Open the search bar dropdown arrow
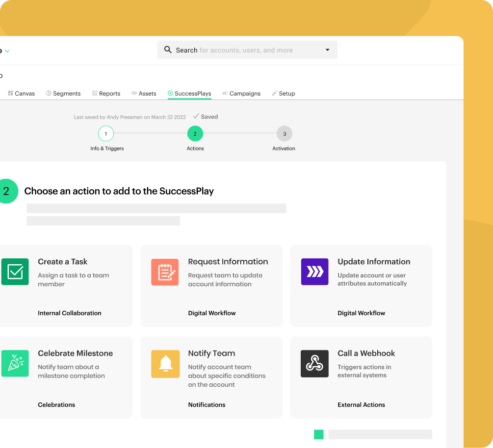 click(327, 50)
